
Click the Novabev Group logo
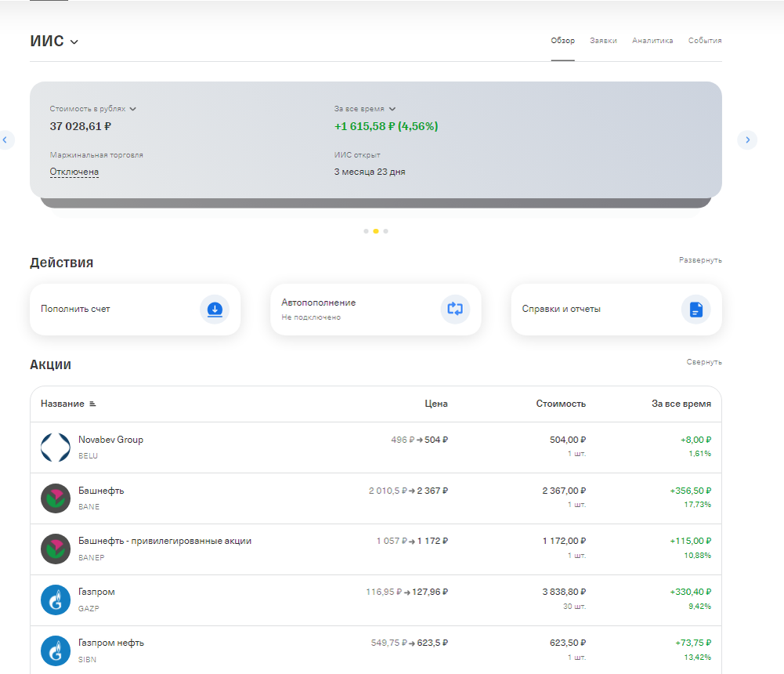pos(56,448)
